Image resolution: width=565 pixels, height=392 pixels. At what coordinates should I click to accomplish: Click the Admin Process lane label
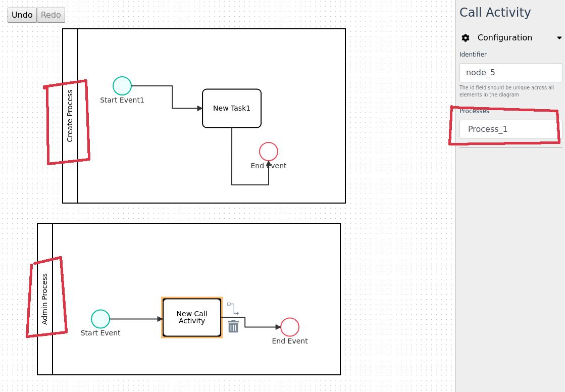(44, 298)
